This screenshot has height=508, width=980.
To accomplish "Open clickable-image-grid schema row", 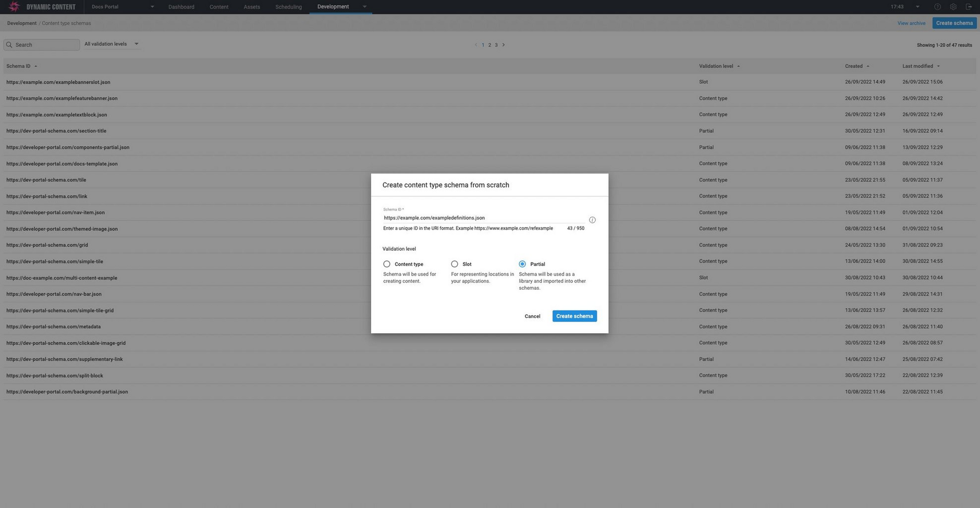I will click(x=489, y=343).
